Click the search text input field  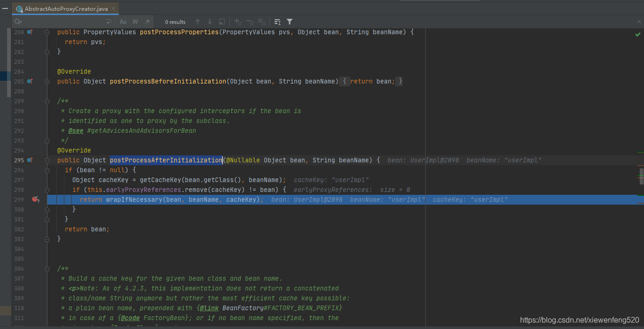click(63, 22)
